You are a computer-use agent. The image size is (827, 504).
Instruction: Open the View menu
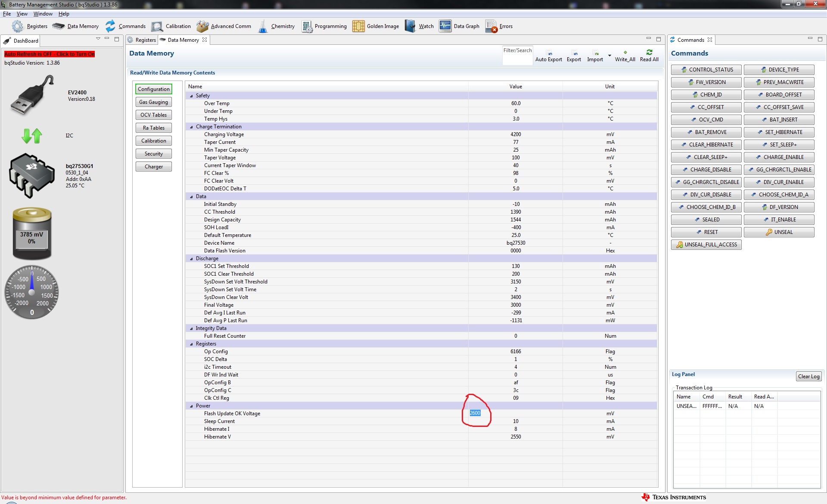pos(22,14)
